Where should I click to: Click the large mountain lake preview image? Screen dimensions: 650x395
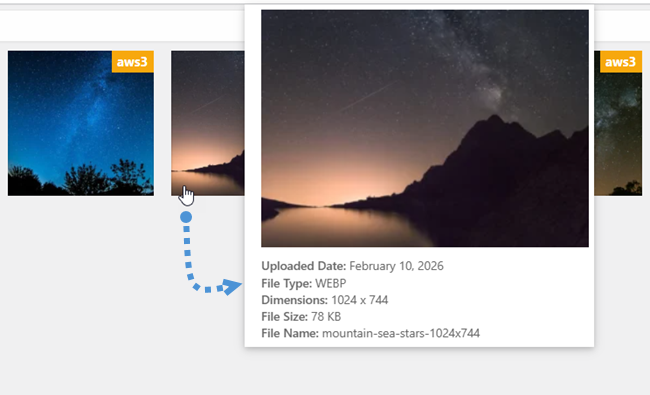coord(425,128)
